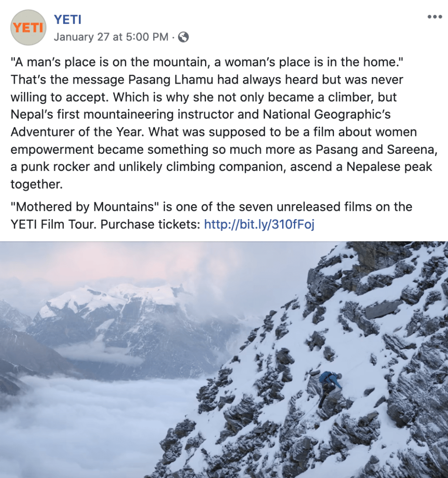Open the January 27 post timestamp
Viewport: 448px width, 478px height.
[111, 37]
